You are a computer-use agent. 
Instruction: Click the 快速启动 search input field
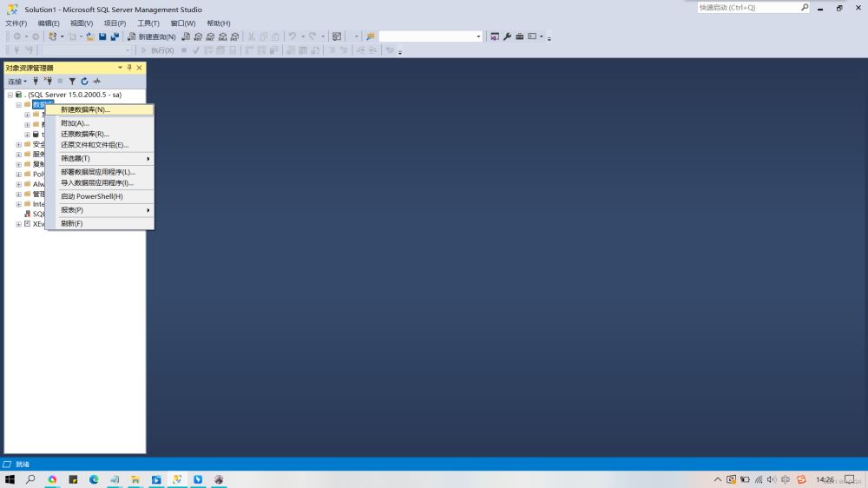(747, 8)
